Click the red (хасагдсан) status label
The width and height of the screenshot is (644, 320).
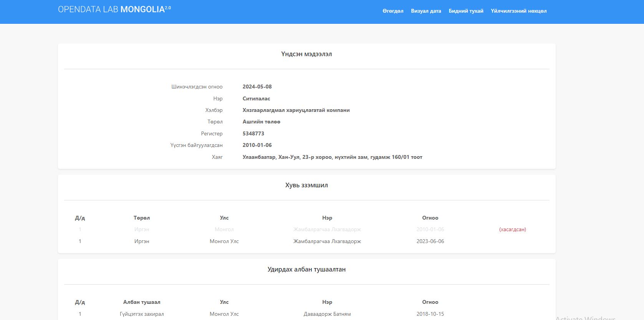point(512,230)
